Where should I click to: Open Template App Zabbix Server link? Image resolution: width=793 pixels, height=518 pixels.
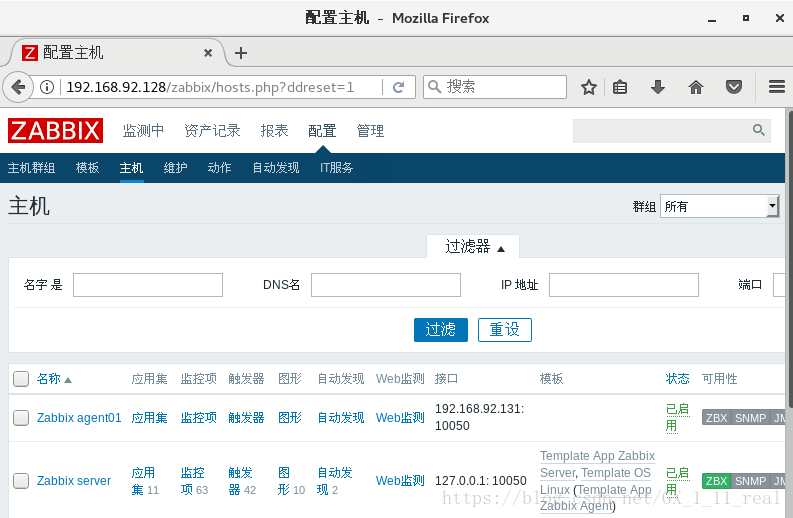597,464
